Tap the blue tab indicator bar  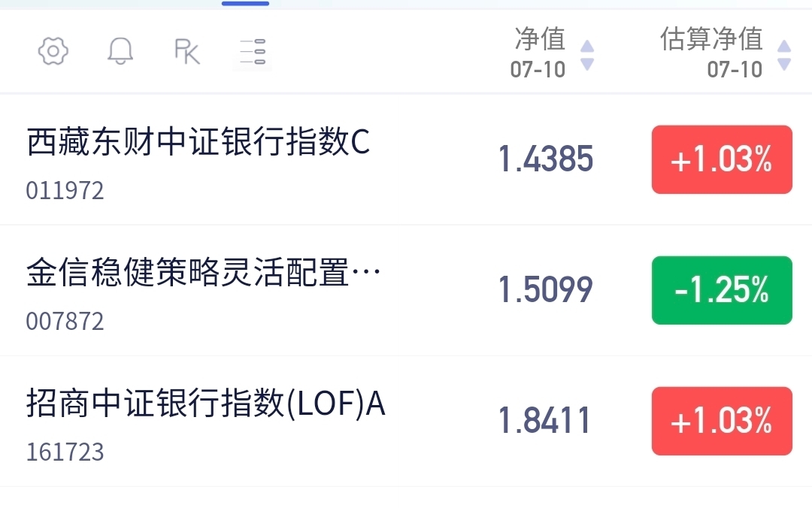(245, 3)
